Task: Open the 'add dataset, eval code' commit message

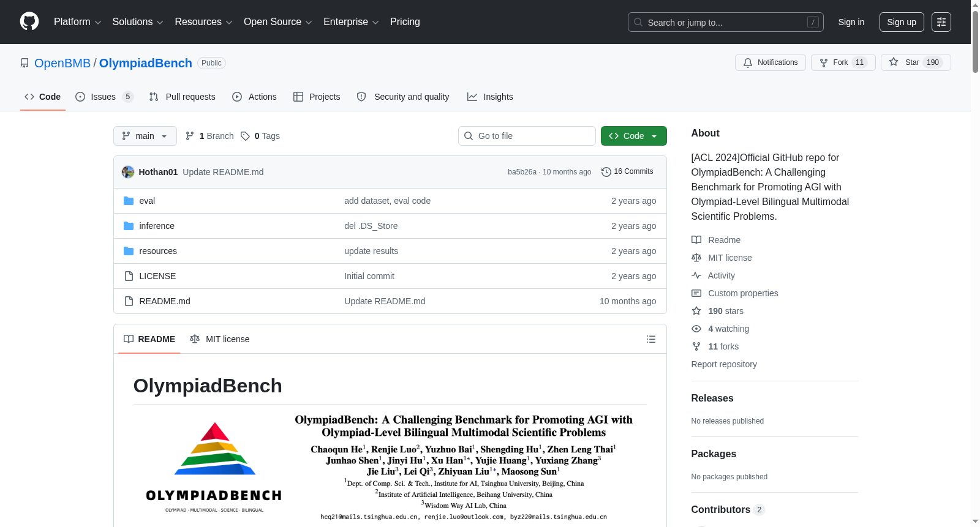Action: [x=387, y=201]
